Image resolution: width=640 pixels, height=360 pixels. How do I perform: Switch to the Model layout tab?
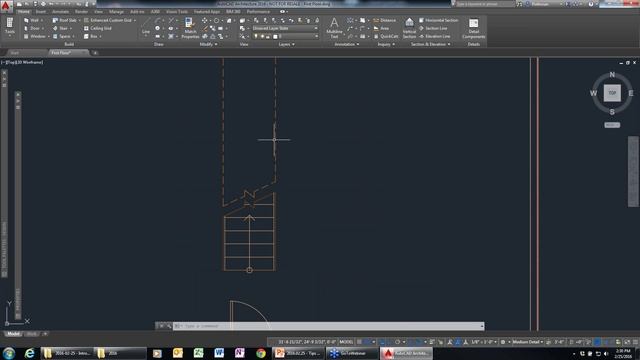pos(13,334)
